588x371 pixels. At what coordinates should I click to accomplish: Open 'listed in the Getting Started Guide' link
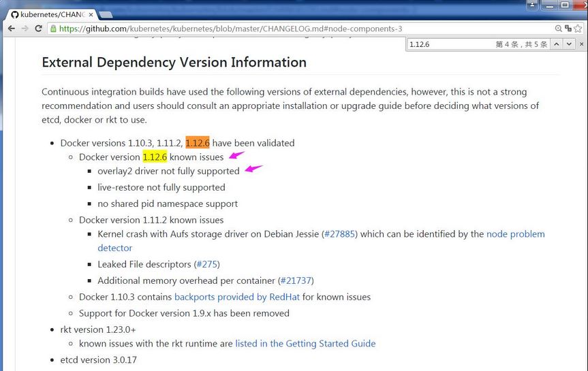point(305,344)
